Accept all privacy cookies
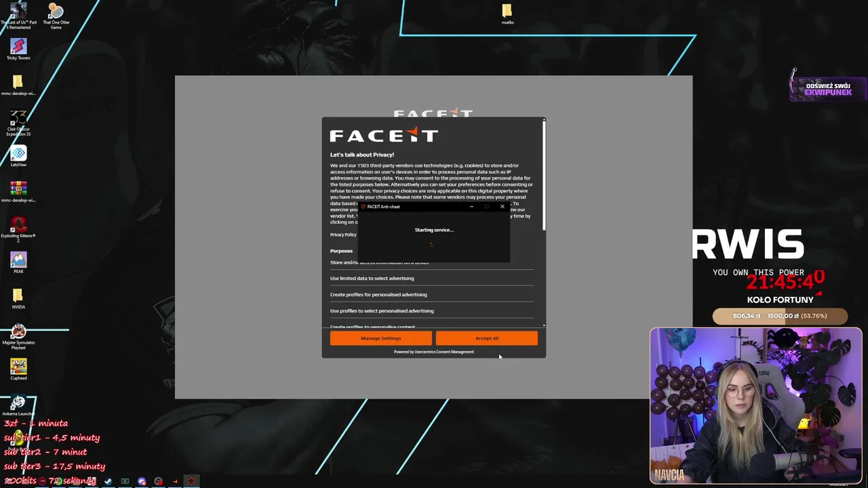This screenshot has width=868, height=488. pyautogui.click(x=487, y=338)
